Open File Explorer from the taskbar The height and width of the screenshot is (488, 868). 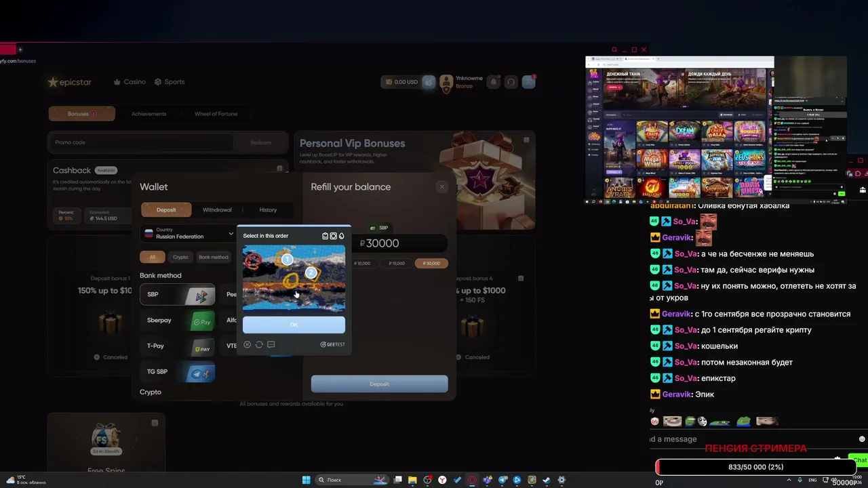[x=412, y=480]
